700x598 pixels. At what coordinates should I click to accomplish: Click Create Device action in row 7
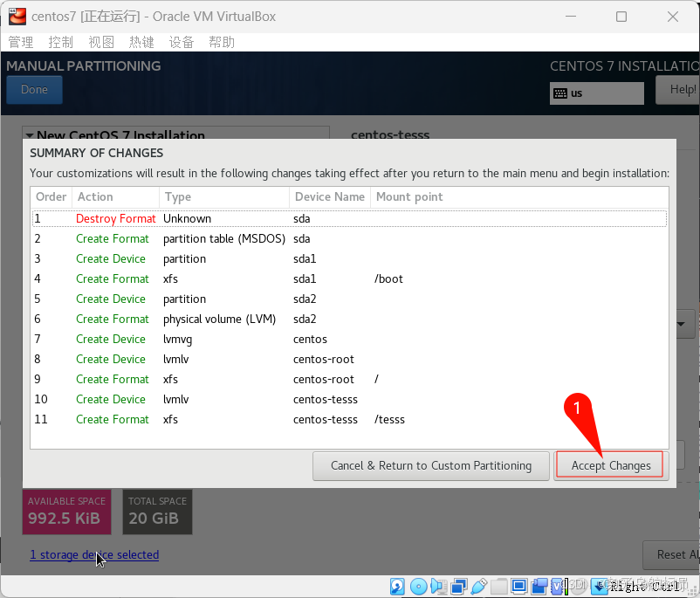pos(110,339)
